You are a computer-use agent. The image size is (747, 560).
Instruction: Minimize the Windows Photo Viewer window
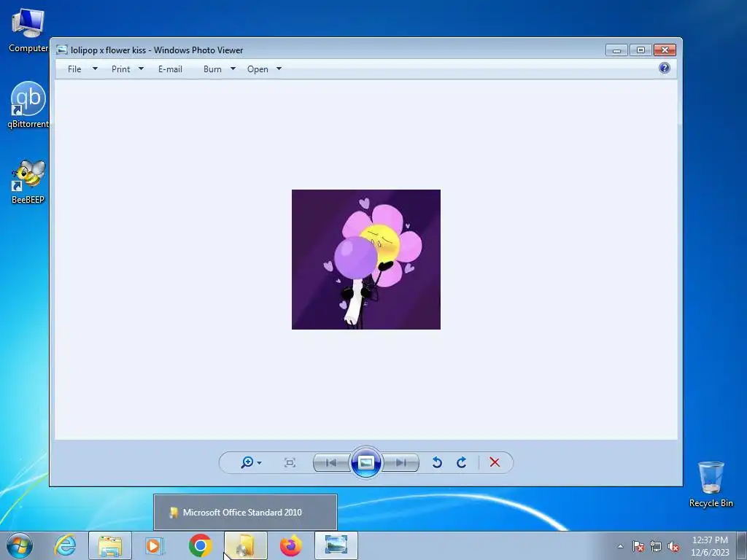pyautogui.click(x=616, y=50)
